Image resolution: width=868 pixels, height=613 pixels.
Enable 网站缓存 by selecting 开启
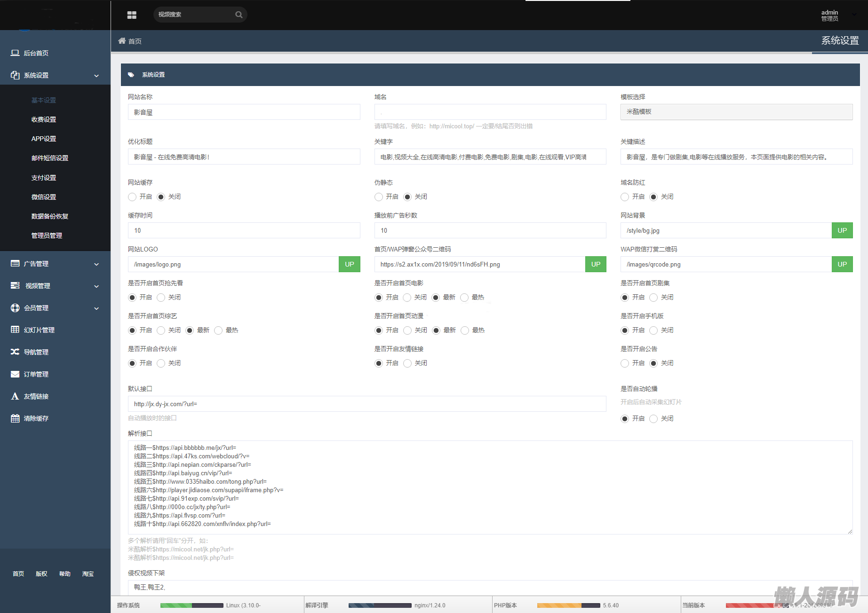pos(132,197)
